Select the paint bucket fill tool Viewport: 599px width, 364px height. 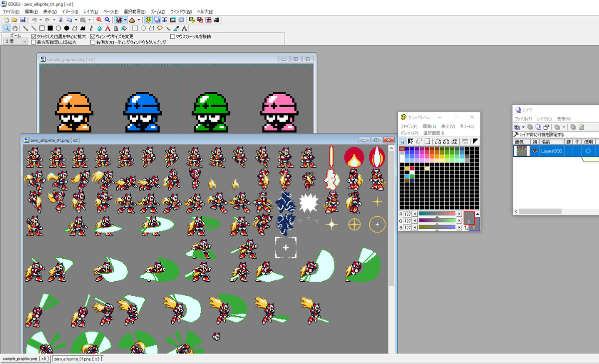point(124,28)
